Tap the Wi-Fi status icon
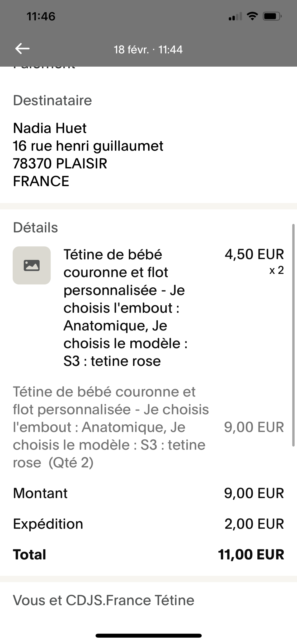Image resolution: width=297 pixels, height=644 pixels. point(252,16)
